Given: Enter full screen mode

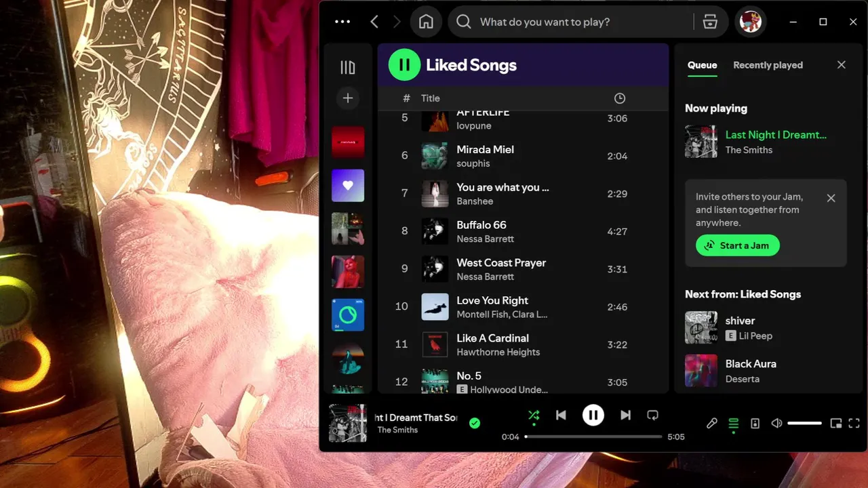Looking at the screenshot, I should (x=854, y=423).
